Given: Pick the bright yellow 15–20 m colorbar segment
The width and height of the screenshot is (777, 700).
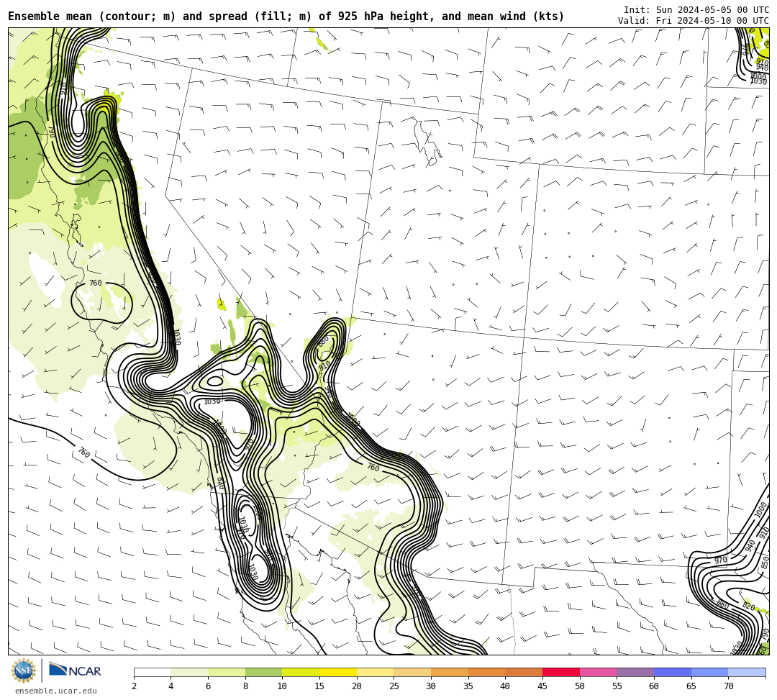Looking at the screenshot, I should 338,672.
